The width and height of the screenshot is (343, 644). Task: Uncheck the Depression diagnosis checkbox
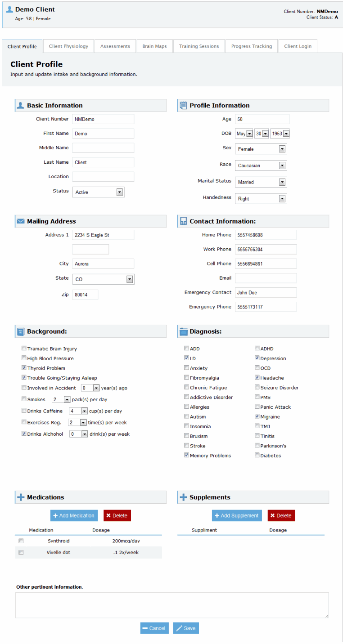(257, 358)
